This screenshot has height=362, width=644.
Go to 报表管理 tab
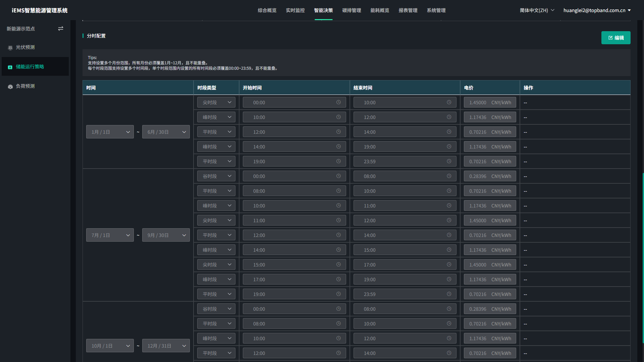(x=408, y=10)
